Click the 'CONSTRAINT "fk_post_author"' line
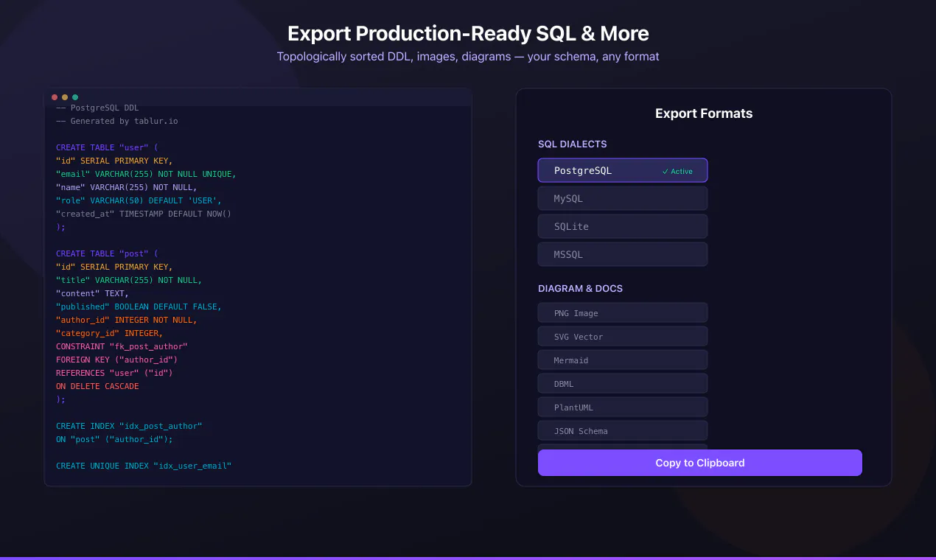This screenshot has height=560, width=936. (x=122, y=346)
